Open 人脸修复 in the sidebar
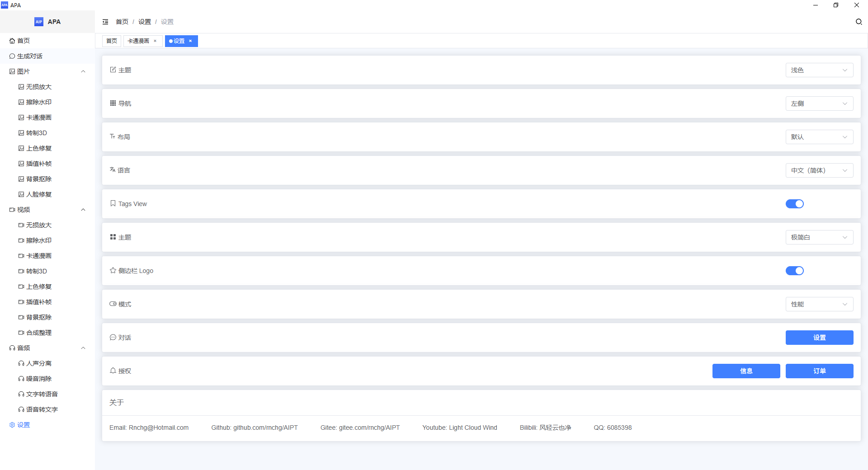The width and height of the screenshot is (868, 470). coord(47,194)
